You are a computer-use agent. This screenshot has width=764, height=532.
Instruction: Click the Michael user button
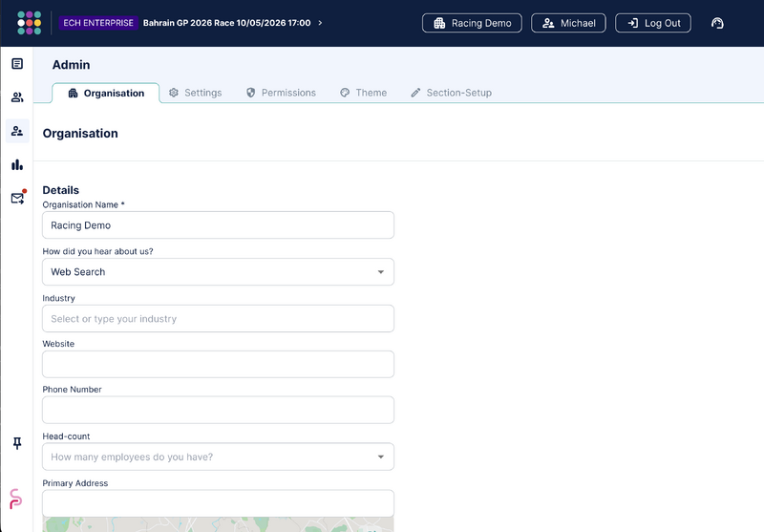(568, 23)
